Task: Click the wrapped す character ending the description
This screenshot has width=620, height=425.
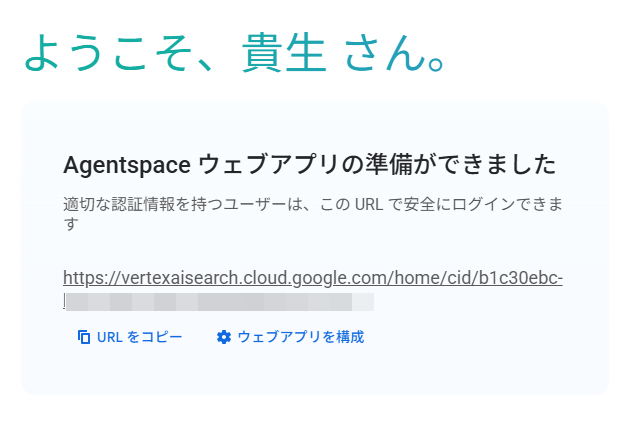Action: (70, 225)
